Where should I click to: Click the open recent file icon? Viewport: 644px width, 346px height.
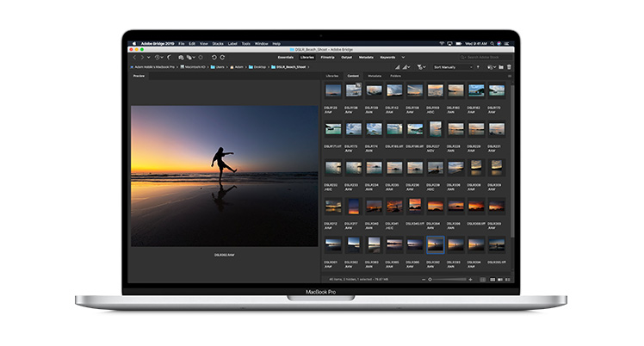click(490, 67)
